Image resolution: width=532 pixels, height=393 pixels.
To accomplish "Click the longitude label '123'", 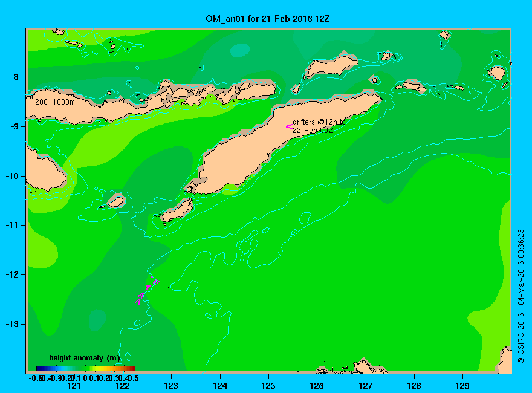I will coord(171,386).
